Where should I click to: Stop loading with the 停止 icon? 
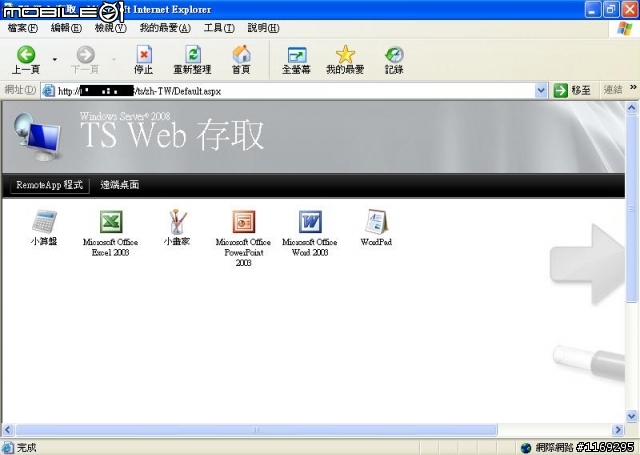144,60
